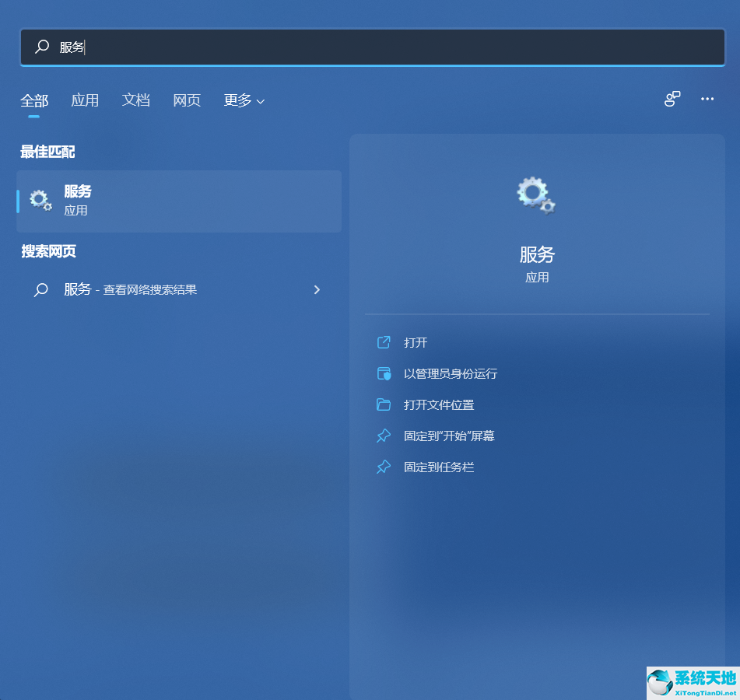Open the ... options menu at top right
740x700 pixels.
(707, 99)
